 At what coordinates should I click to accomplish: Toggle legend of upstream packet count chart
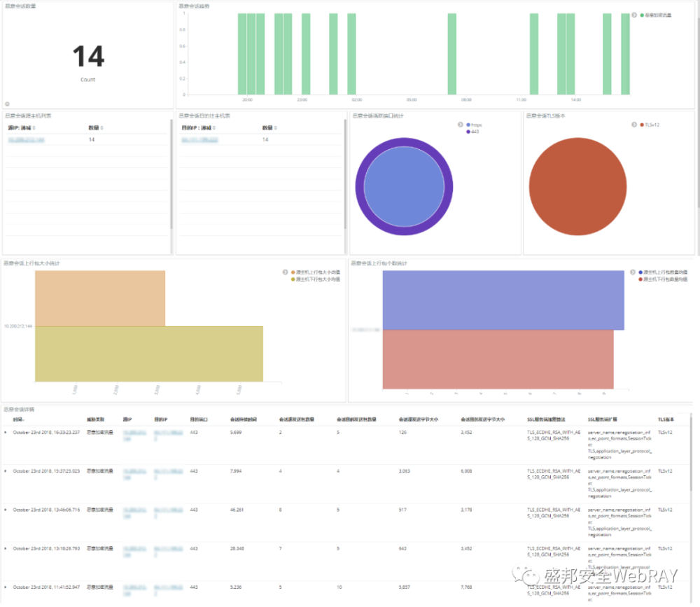click(633, 272)
